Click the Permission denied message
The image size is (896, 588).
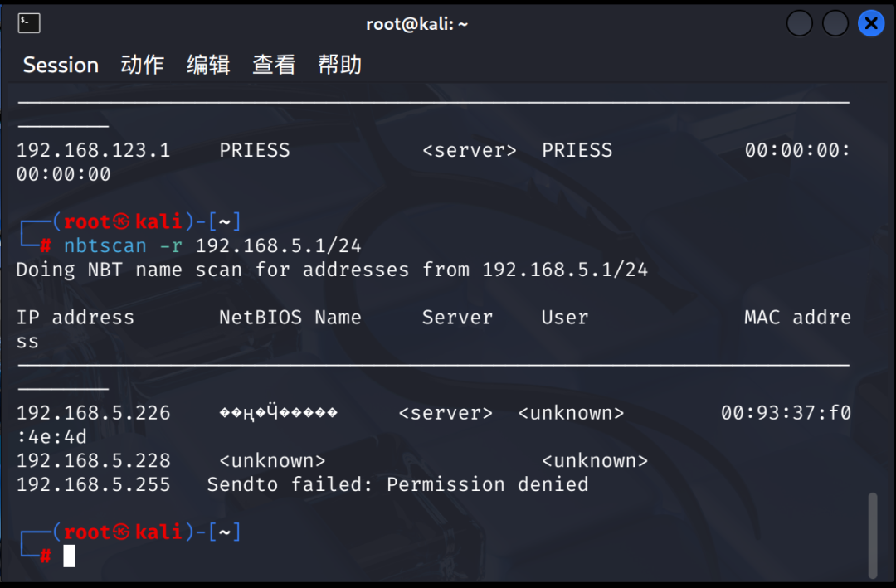(488, 484)
